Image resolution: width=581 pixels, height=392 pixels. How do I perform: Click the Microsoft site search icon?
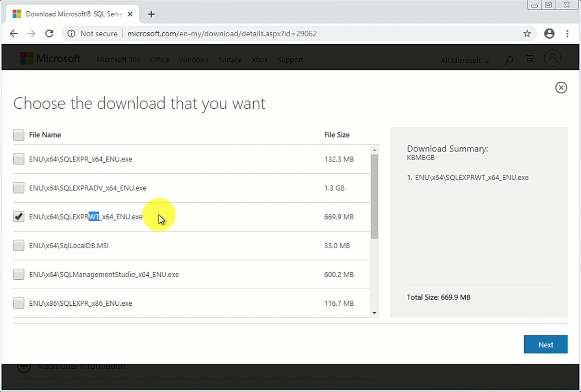tap(509, 60)
